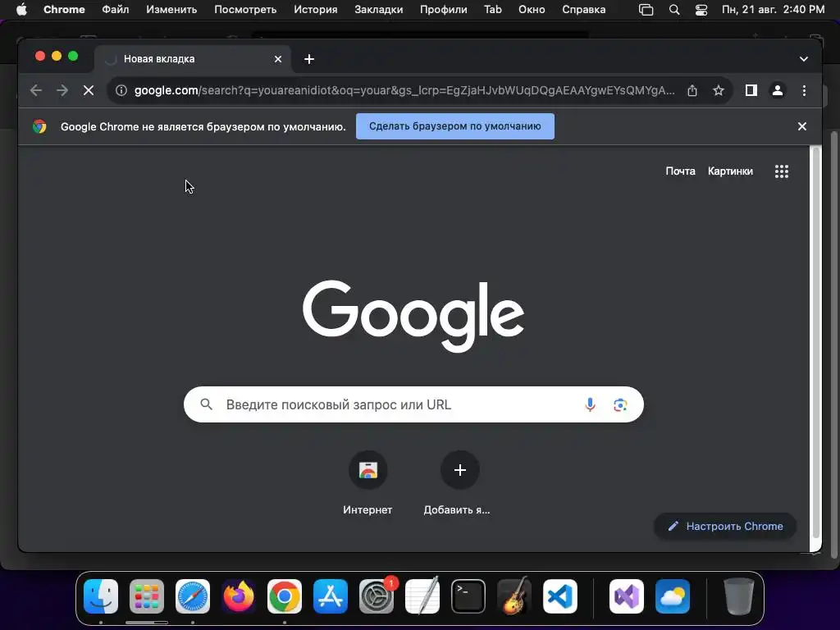
Task: Open the Профили menu
Action: click(x=444, y=10)
